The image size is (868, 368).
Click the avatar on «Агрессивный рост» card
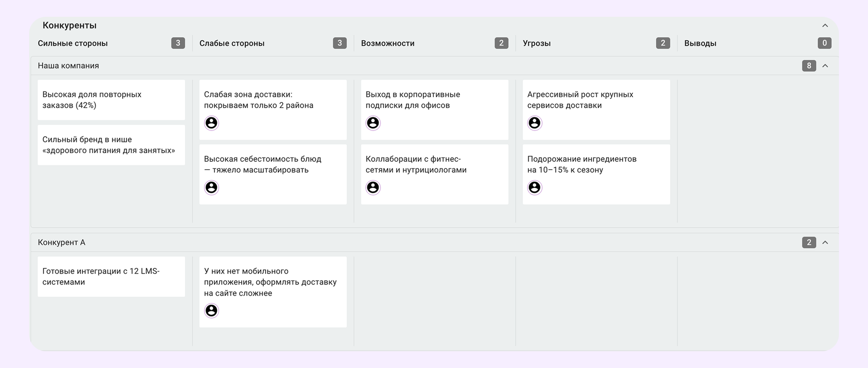(534, 123)
